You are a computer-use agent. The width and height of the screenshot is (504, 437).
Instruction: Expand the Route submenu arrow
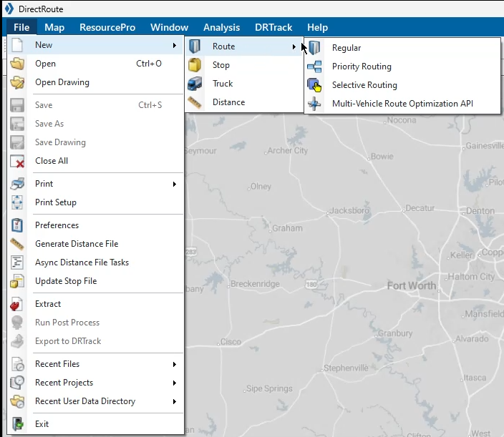294,47
